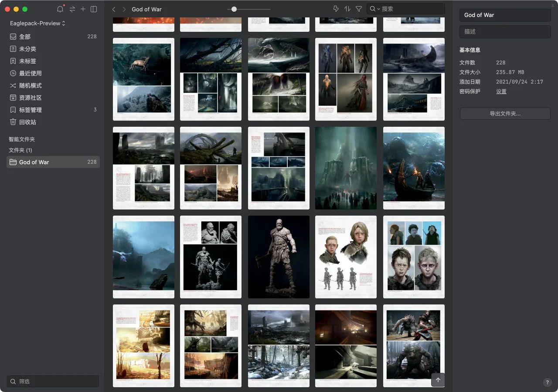
Task: Select 未标签 in the sidebar
Action: [x=53, y=61]
